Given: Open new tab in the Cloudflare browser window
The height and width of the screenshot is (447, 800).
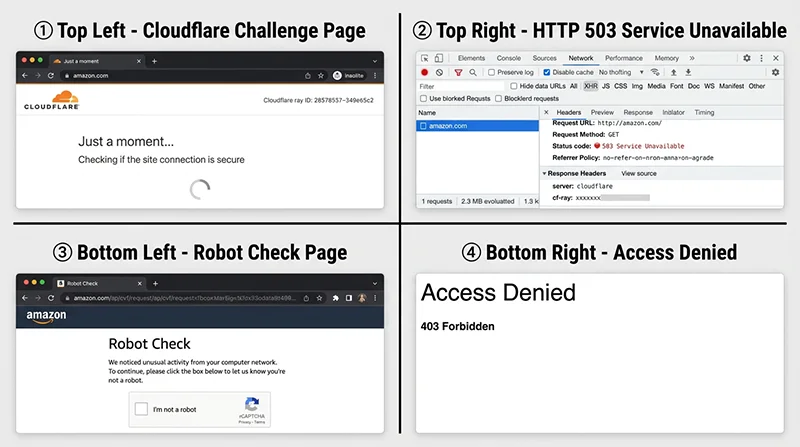Looking at the screenshot, I should [154, 61].
